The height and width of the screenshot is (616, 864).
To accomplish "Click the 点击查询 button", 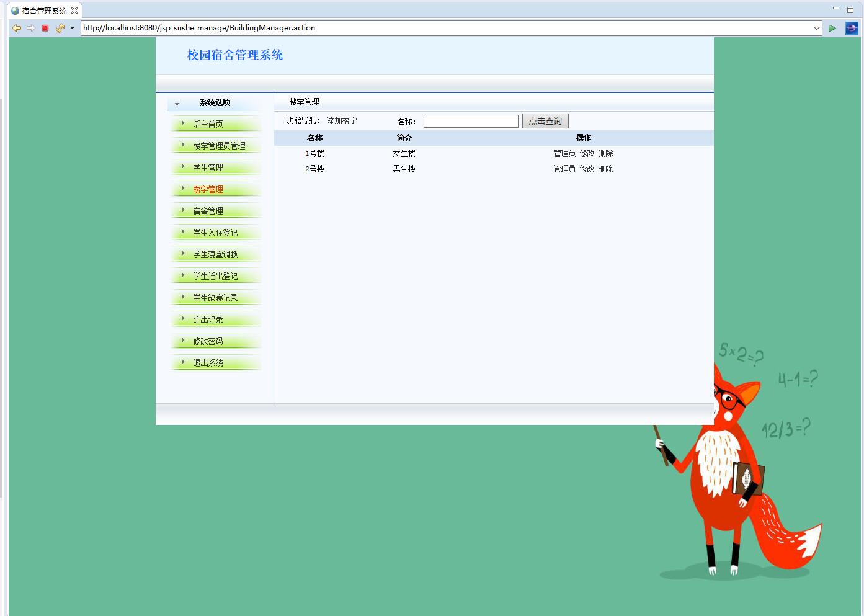I will 545,122.
